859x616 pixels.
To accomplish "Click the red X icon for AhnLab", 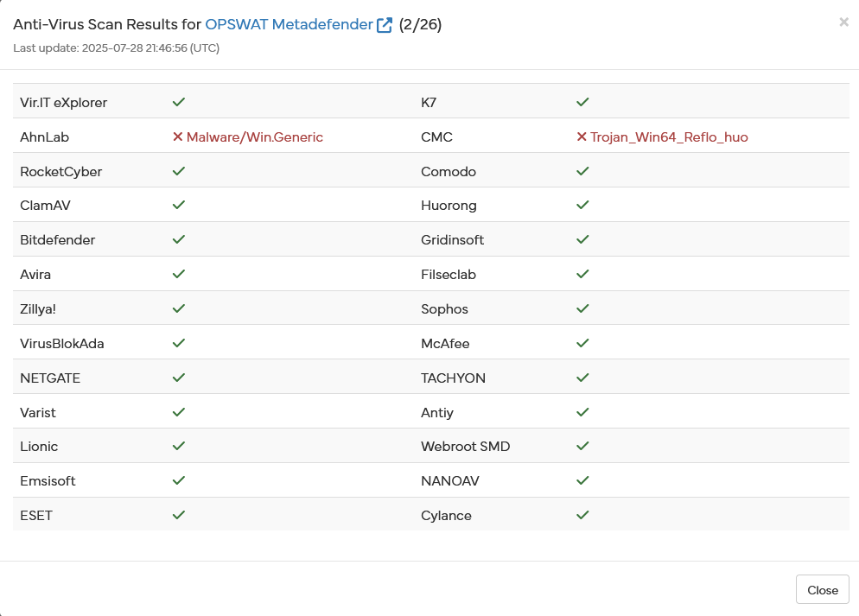I will (178, 137).
